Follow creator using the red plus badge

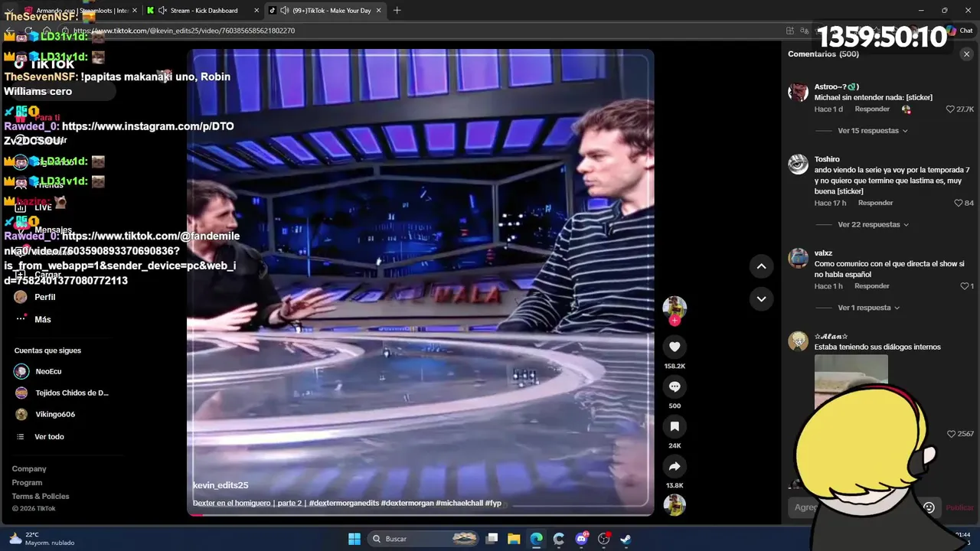[x=675, y=321]
